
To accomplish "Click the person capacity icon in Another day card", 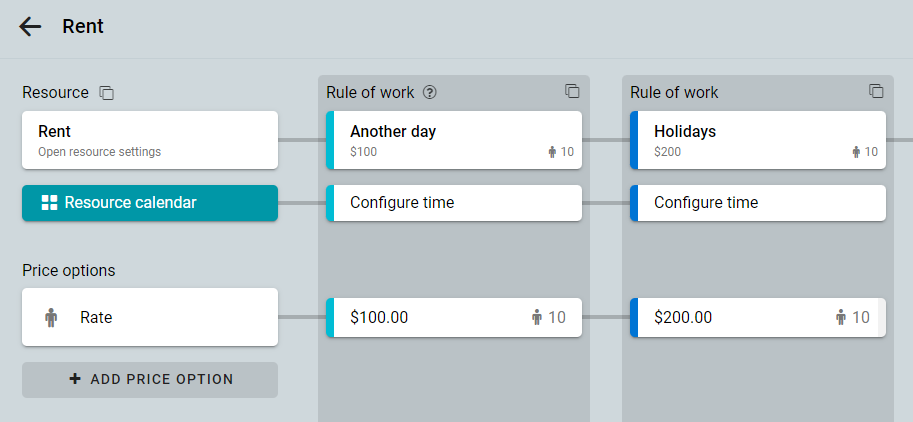I will point(553,152).
